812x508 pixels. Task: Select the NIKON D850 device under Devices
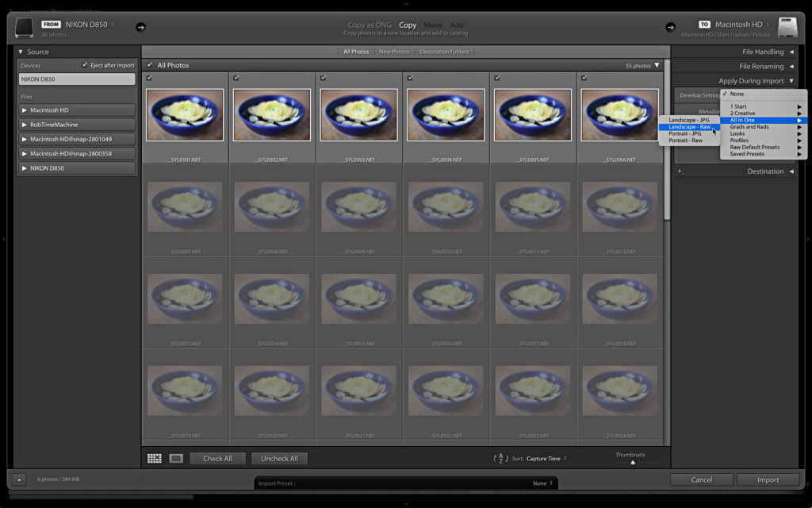(77, 79)
